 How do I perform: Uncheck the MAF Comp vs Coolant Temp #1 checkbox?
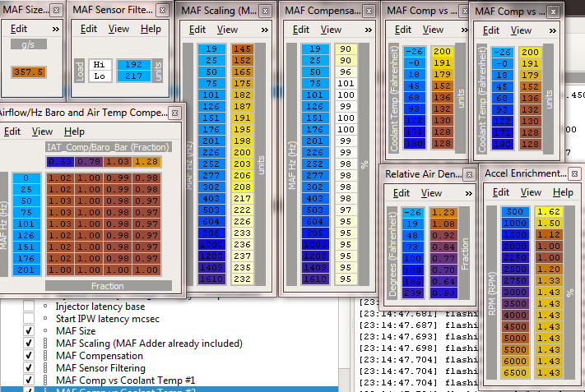click(x=29, y=380)
